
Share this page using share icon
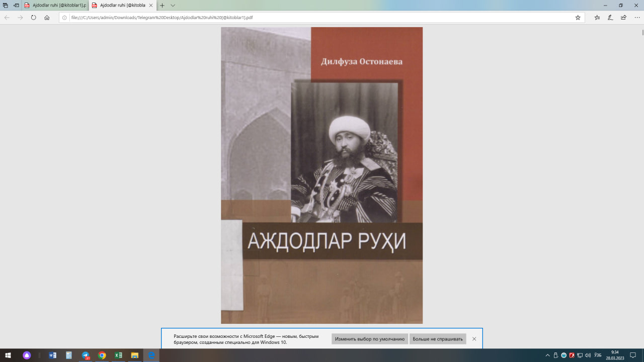click(x=623, y=18)
